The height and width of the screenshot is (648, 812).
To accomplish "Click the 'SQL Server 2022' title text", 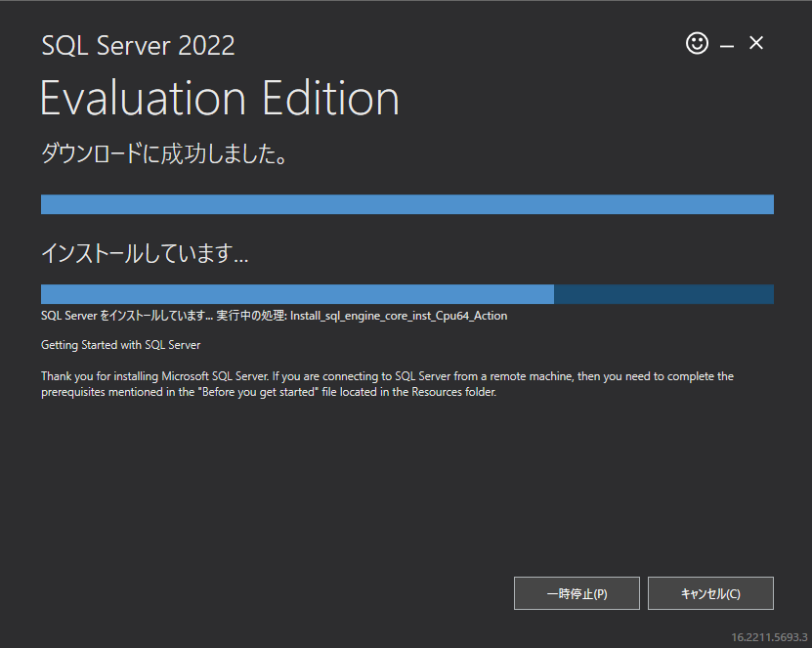I will [139, 46].
